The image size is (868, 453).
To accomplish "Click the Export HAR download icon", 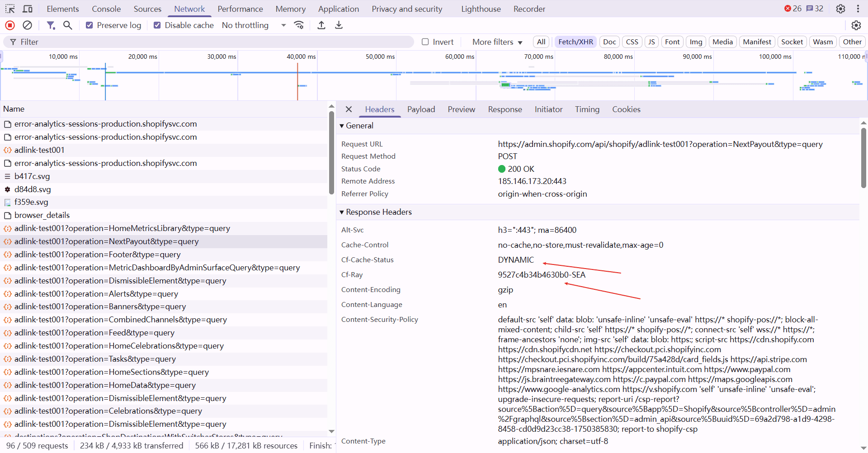I will pos(339,25).
